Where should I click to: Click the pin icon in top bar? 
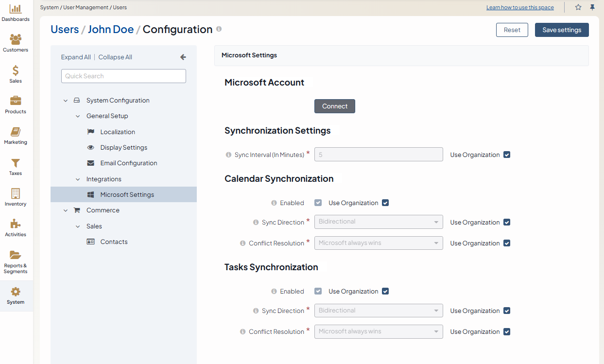tap(592, 7)
